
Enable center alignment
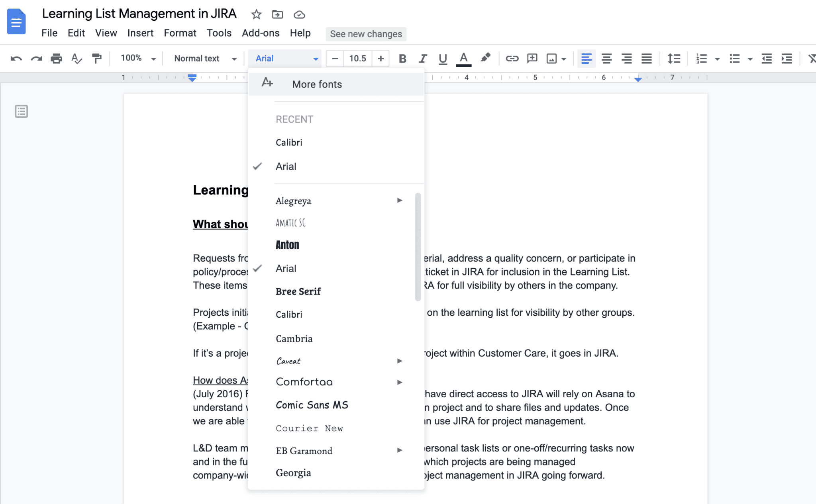[x=606, y=58]
